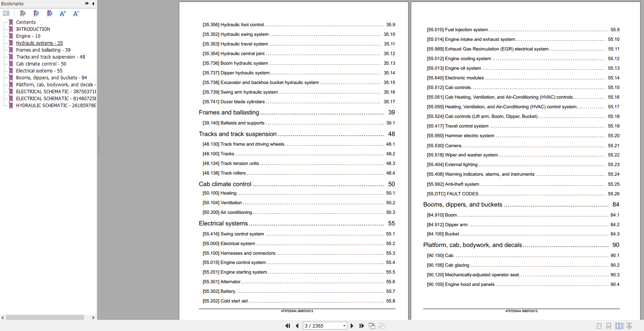Open the bookmarks options list icon
Viewport: 644px width, 331px height.
tap(6, 13)
